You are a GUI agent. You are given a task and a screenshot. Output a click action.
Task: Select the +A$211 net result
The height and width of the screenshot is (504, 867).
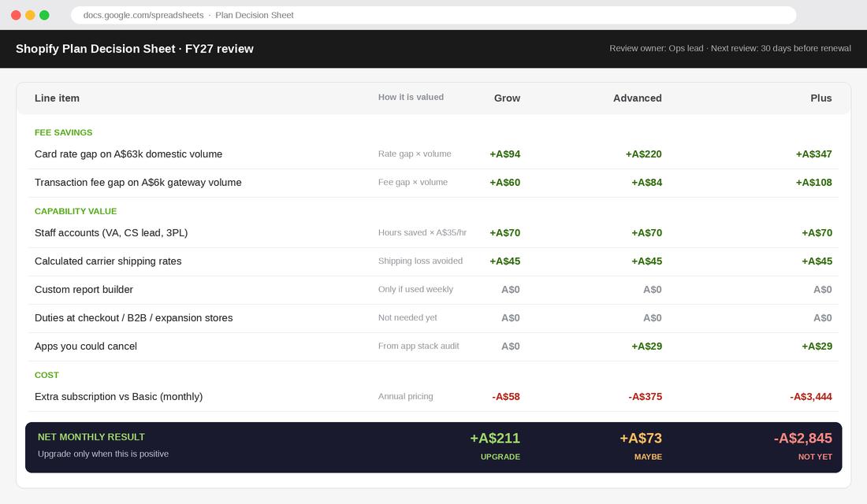click(495, 438)
